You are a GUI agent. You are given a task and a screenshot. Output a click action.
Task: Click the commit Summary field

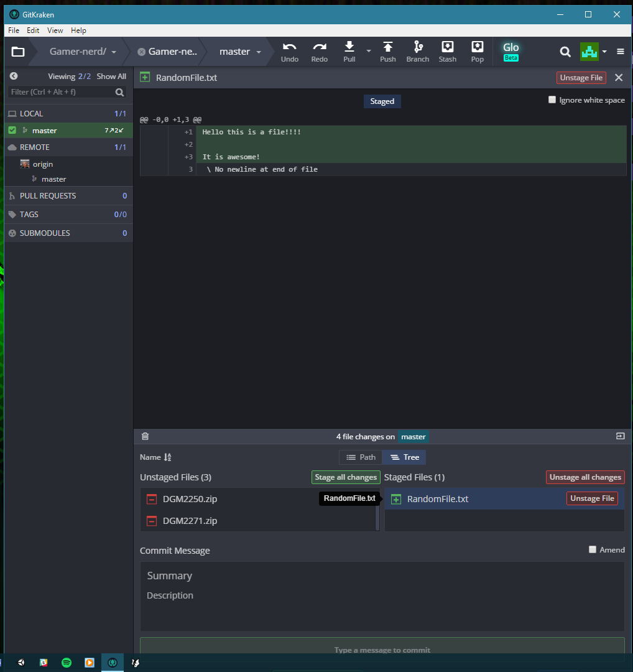click(x=382, y=576)
